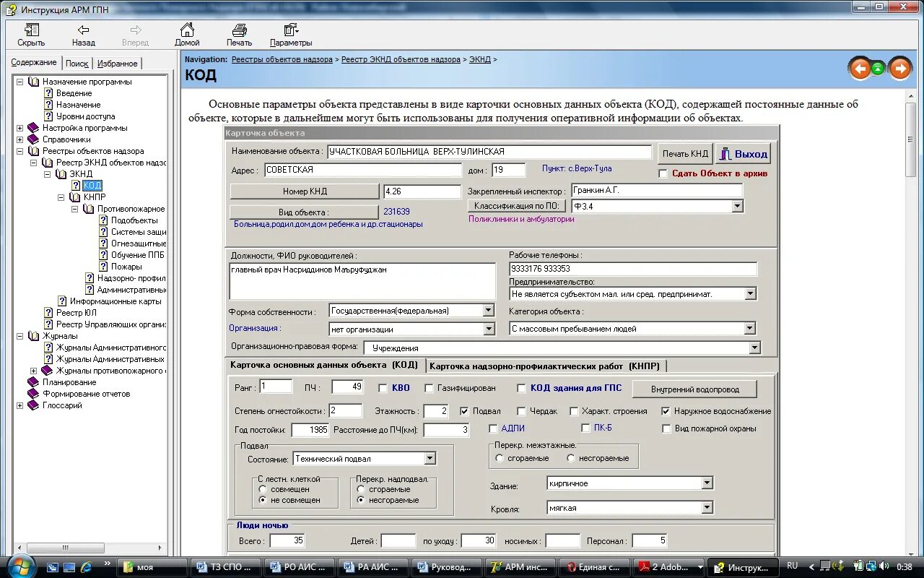Open the Категория объекта dropdown

749,329
